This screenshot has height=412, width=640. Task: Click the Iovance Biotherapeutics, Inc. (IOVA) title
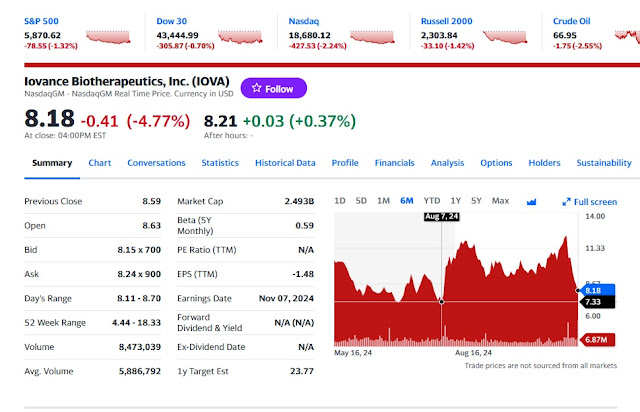(127, 81)
